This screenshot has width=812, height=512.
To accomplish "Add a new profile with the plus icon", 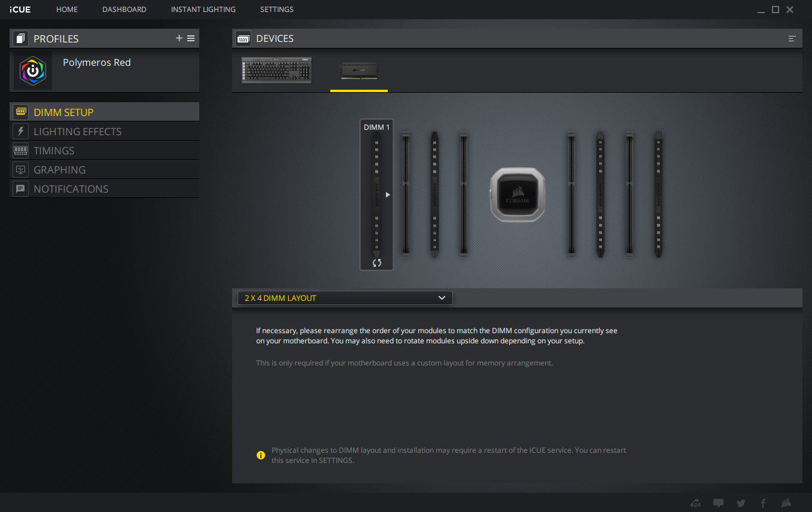I will click(179, 38).
